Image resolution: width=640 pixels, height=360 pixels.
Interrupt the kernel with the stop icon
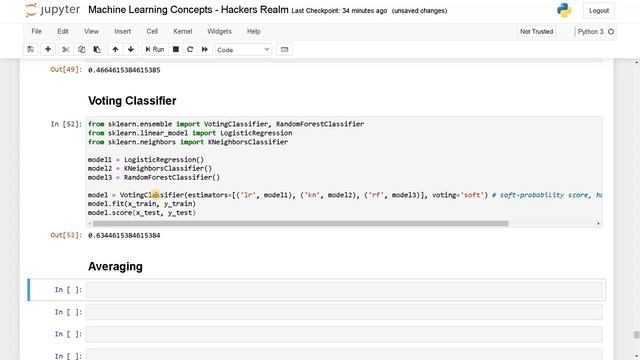pos(176,49)
